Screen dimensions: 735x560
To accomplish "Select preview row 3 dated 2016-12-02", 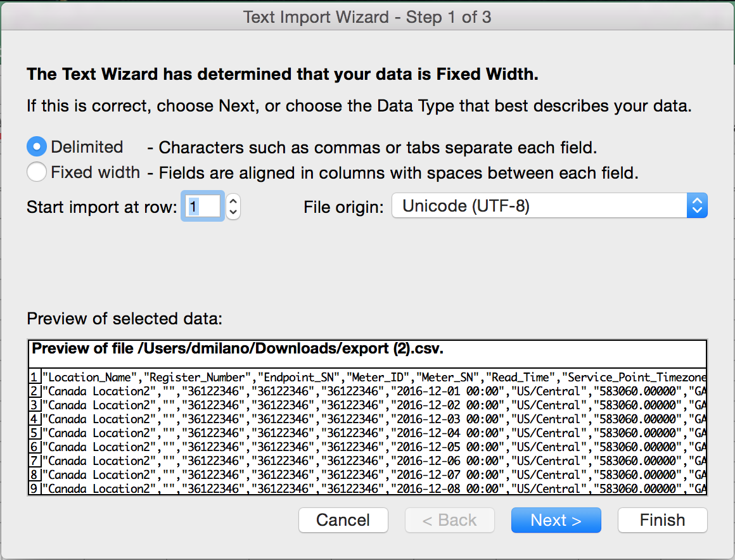I will pos(367,405).
